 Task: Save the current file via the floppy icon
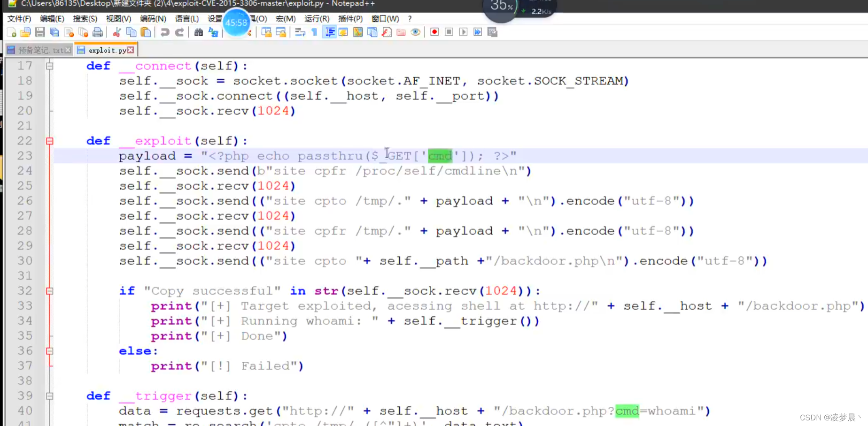click(40, 32)
